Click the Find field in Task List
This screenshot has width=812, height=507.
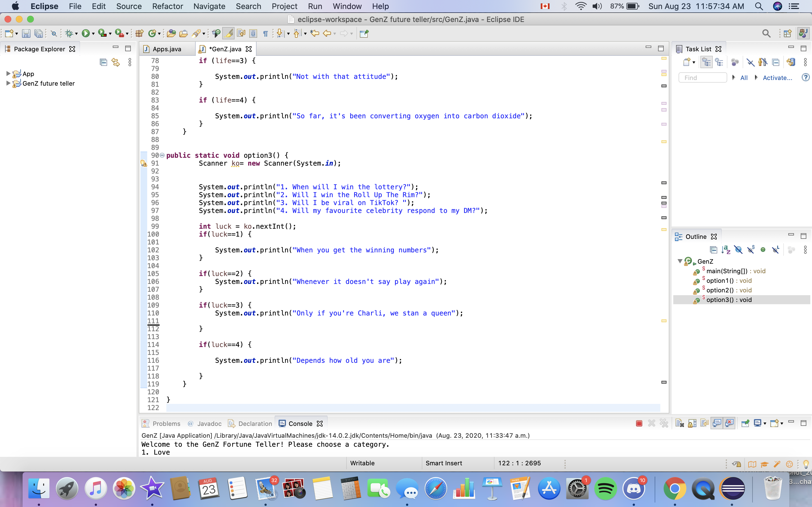click(x=702, y=78)
